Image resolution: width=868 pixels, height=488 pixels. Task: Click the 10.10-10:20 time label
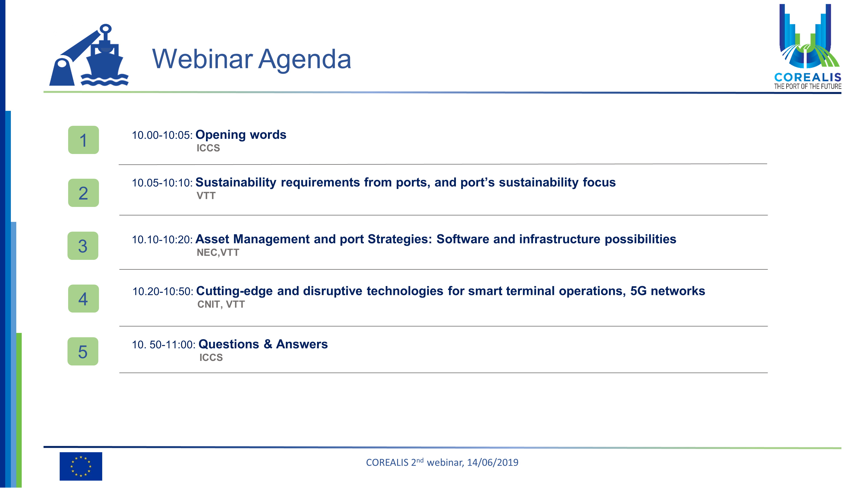162,240
